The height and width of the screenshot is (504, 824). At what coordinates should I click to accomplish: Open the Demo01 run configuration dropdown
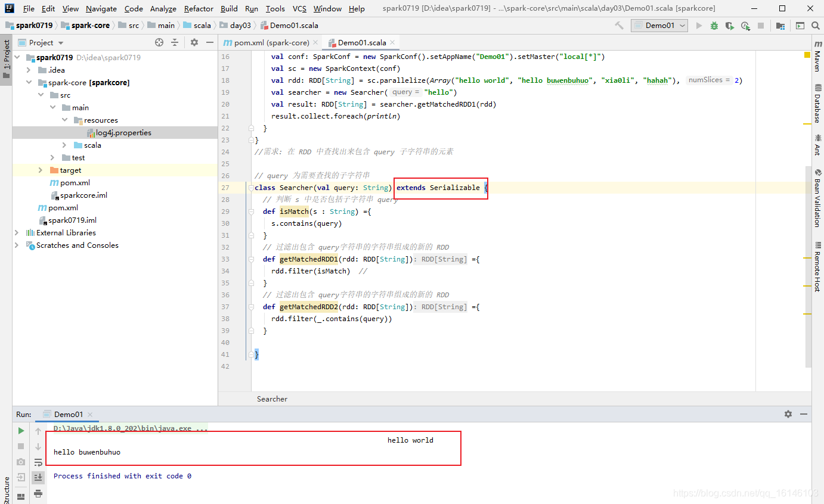pos(659,26)
